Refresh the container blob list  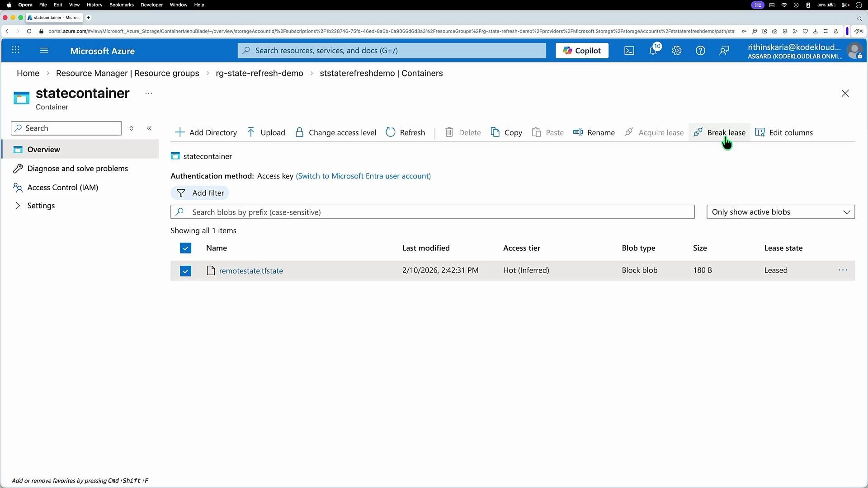(x=406, y=132)
